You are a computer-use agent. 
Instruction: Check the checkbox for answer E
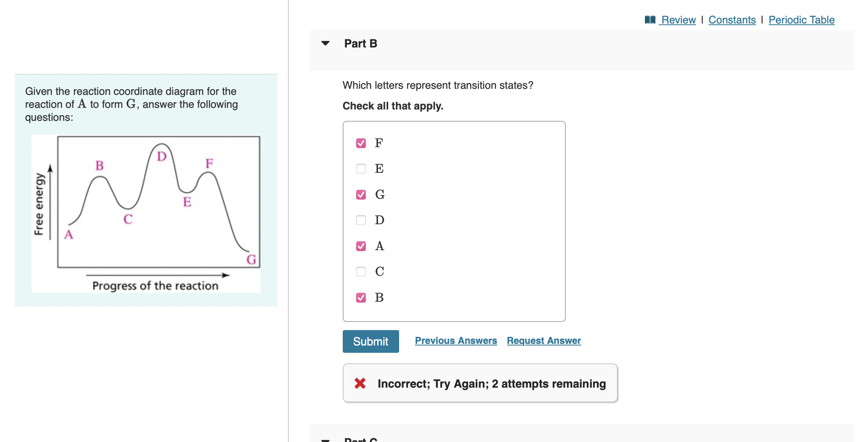361,169
